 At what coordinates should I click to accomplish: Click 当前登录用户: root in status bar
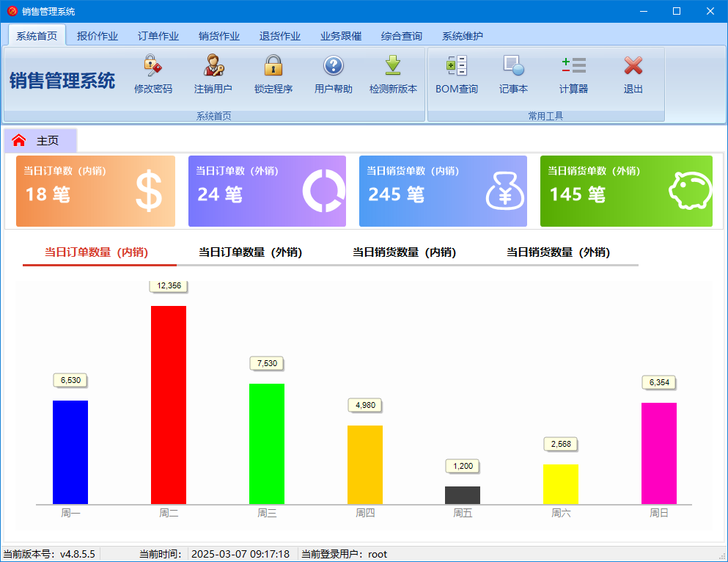click(x=344, y=554)
